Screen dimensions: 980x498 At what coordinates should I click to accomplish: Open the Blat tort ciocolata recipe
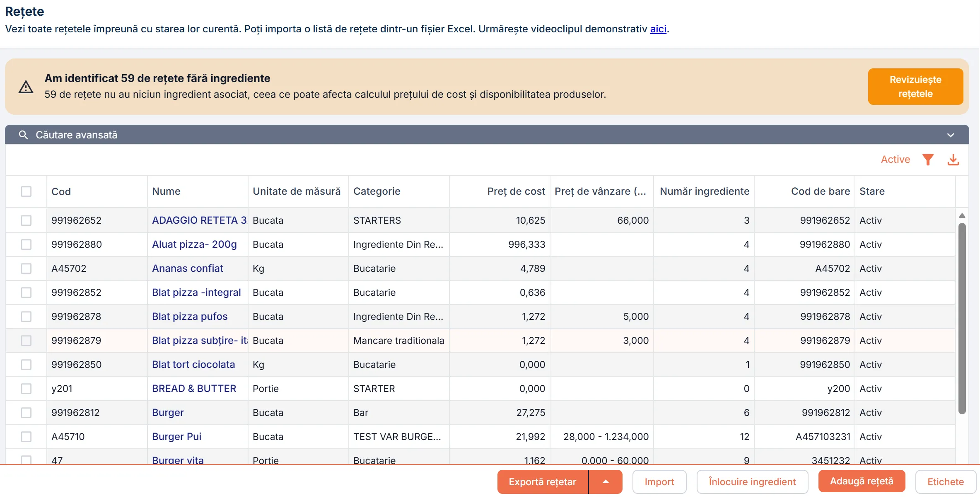coord(193,365)
